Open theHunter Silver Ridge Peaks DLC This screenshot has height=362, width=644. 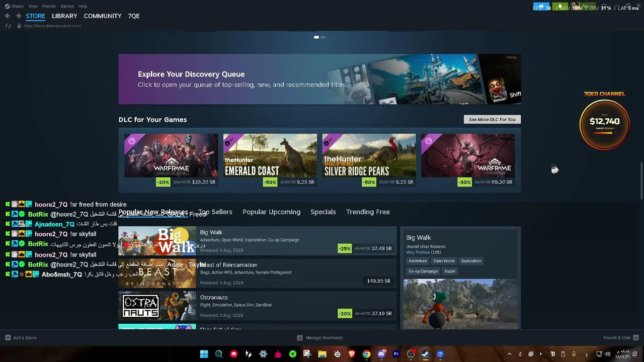(369, 160)
